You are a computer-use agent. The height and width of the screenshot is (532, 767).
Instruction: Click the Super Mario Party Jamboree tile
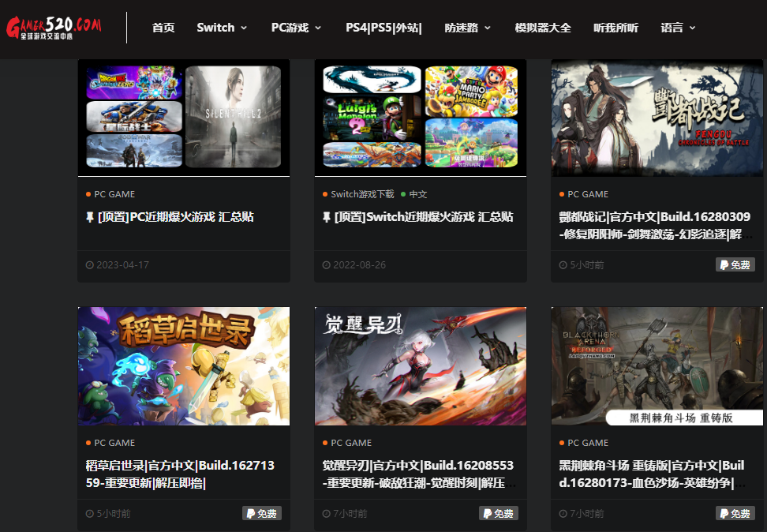tap(472, 91)
